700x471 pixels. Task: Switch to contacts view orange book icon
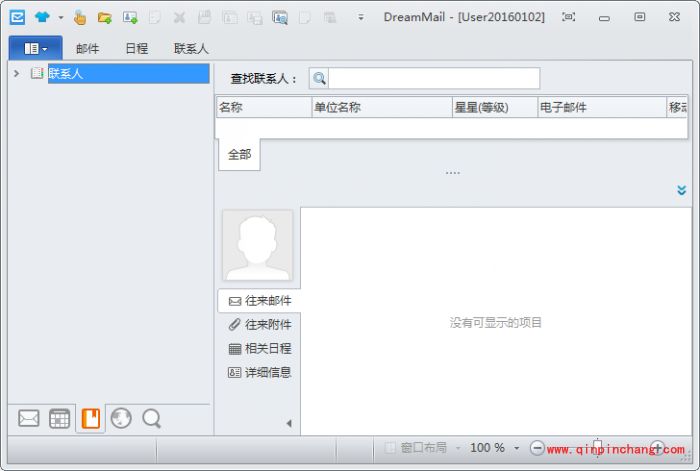click(x=91, y=419)
